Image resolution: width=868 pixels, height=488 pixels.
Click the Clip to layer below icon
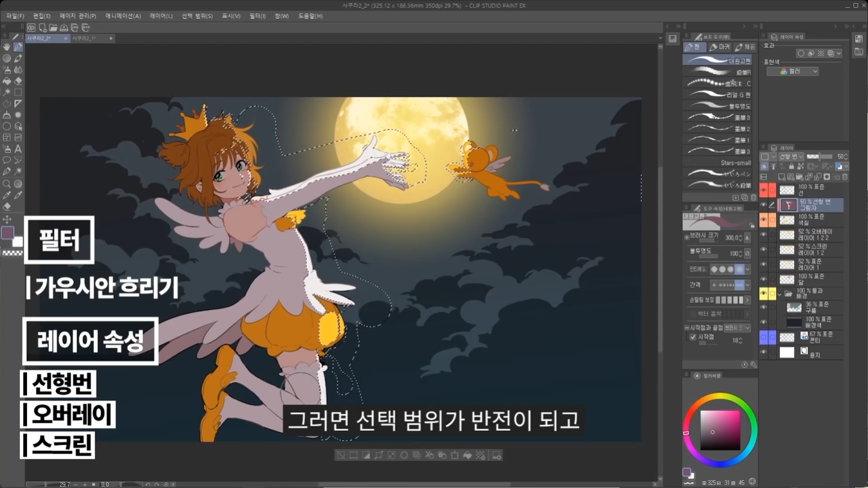(x=764, y=167)
